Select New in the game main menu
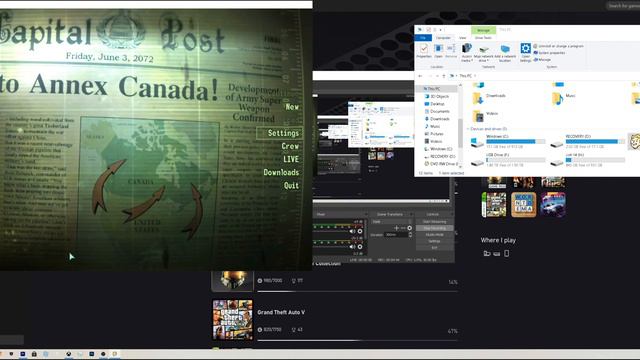This screenshot has height=360, width=640. [292, 107]
